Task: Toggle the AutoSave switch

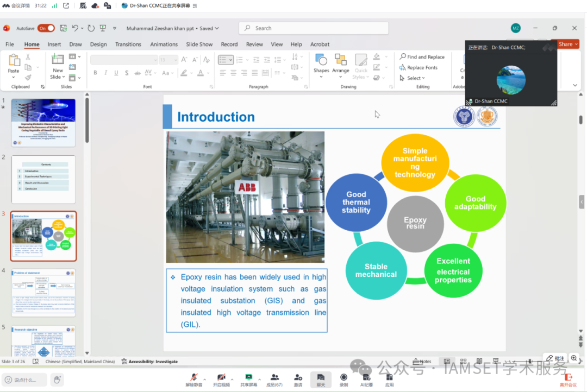Action: click(x=46, y=28)
